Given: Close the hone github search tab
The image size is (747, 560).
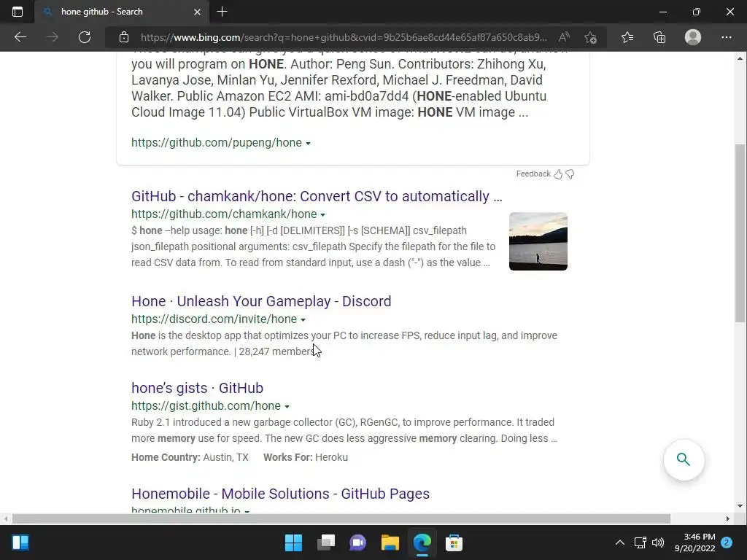Looking at the screenshot, I should (197, 12).
